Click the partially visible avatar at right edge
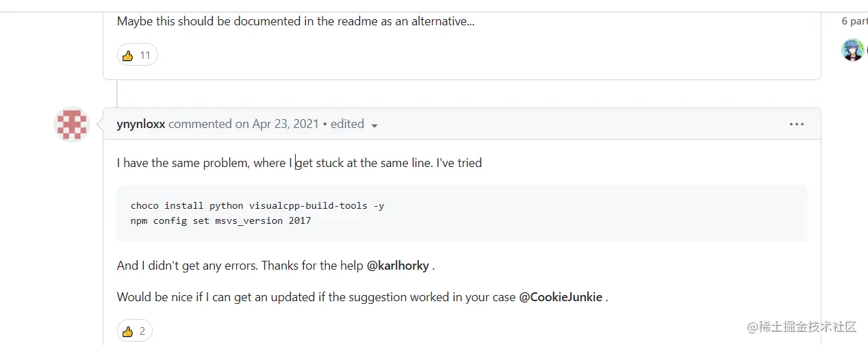Screen dimensions: 868x345 coord(867,50)
